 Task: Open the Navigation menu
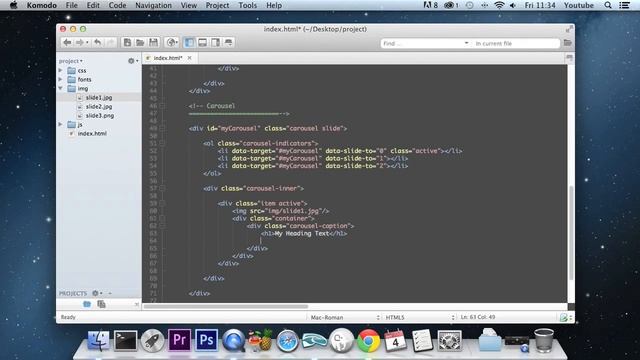click(153, 5)
